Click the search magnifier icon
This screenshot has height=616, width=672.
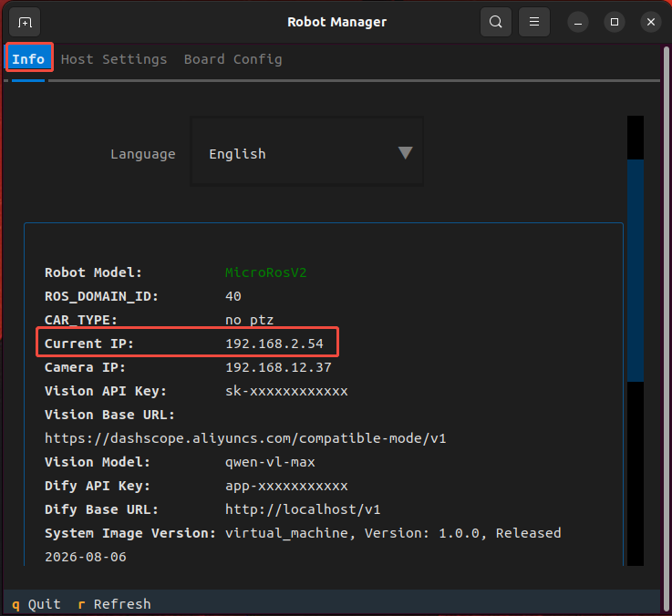tap(495, 22)
